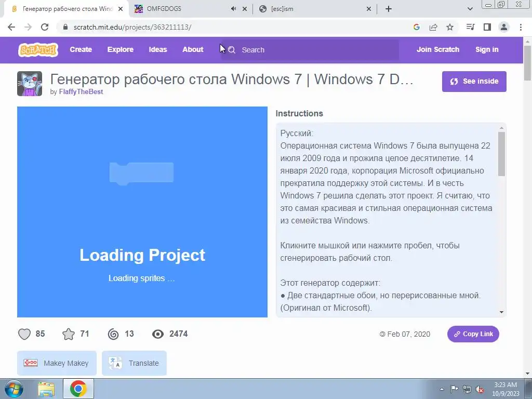Reload the page
Viewport: 532px width, 399px height.
[45, 27]
